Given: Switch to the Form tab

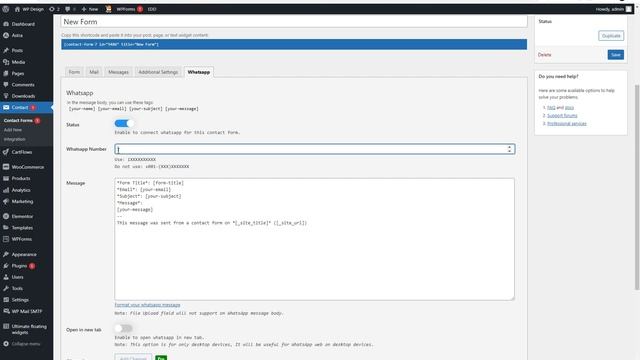Looking at the screenshot, I should [x=74, y=72].
